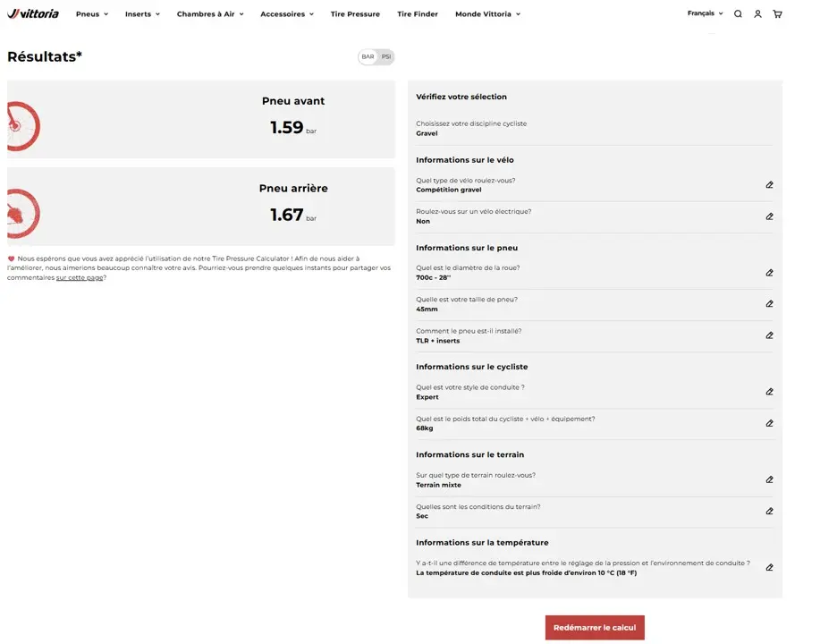837x644 pixels.
Task: Click 'Roulez-vous sur un vélo électrique?' question
Action: tap(473, 211)
